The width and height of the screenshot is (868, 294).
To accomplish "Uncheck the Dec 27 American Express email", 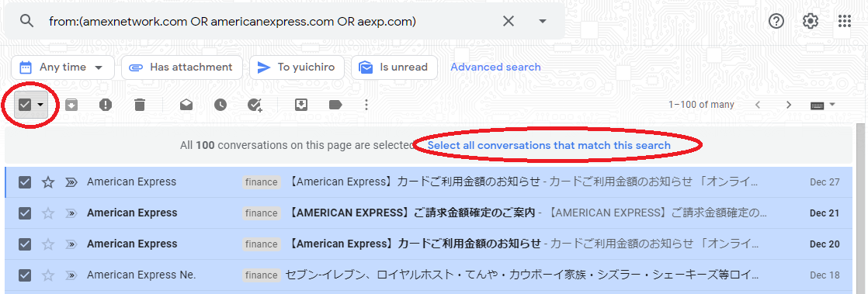I will coord(24,182).
